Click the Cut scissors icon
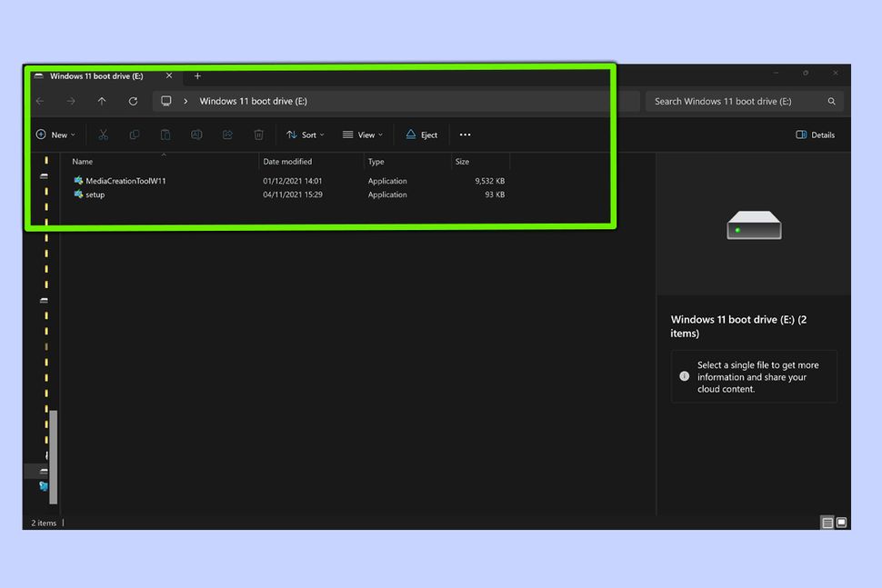Viewport: 882px width, 588px height. pyautogui.click(x=103, y=135)
